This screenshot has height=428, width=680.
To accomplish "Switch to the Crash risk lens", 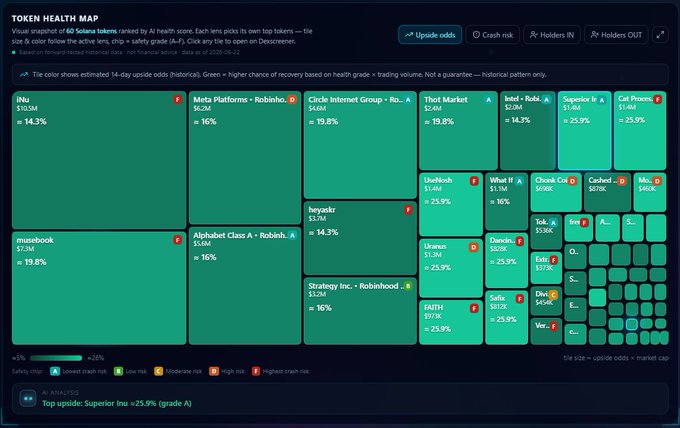I will [493, 35].
